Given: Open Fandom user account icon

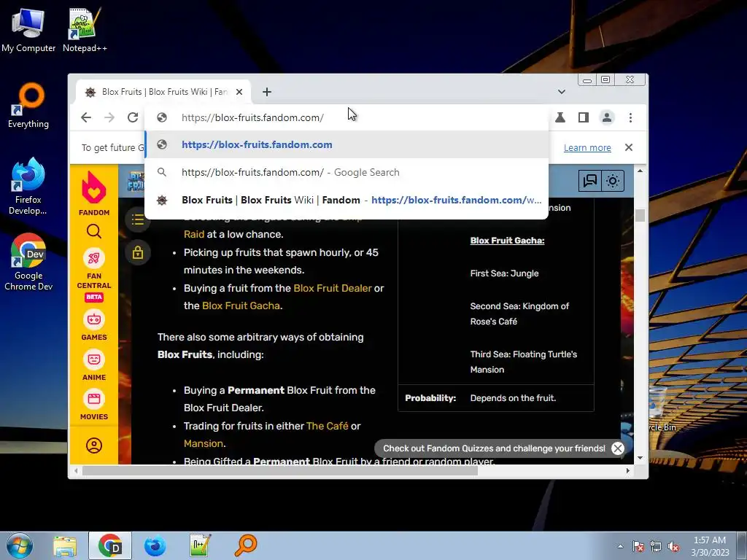Looking at the screenshot, I should pos(94,446).
